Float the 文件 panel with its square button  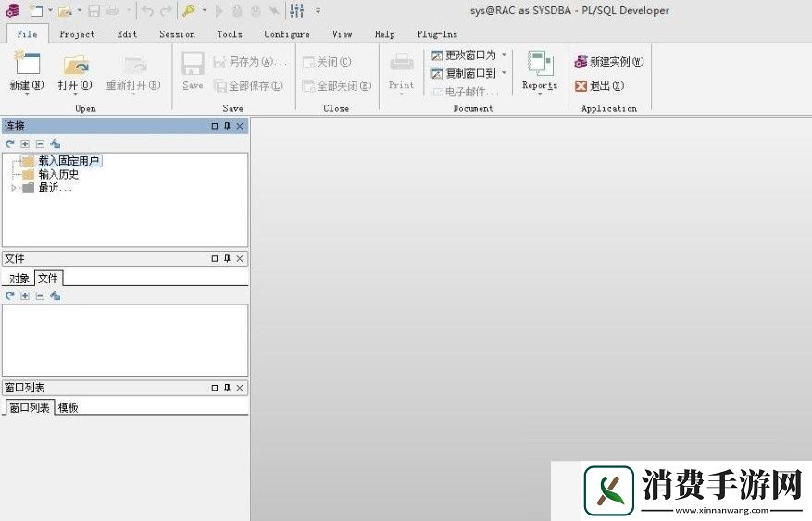click(215, 259)
